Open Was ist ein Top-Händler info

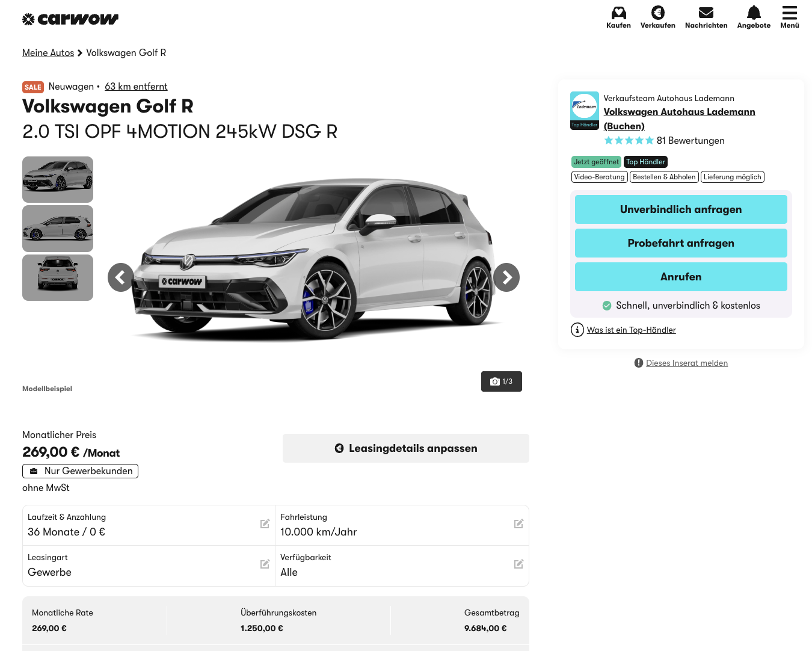(x=631, y=330)
